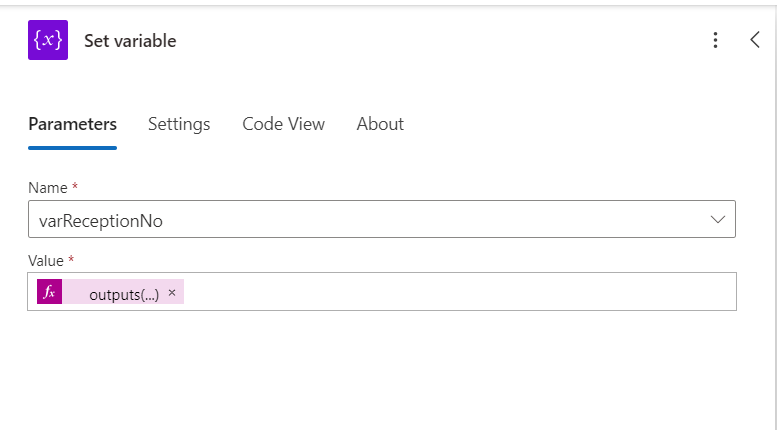Click the blue underline beneath Parameters

(x=72, y=148)
